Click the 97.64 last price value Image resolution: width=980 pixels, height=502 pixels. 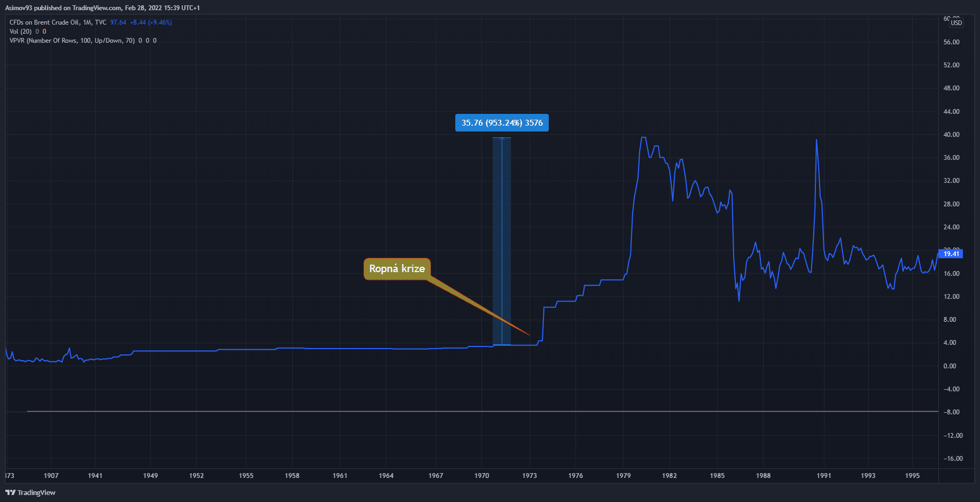pos(118,22)
